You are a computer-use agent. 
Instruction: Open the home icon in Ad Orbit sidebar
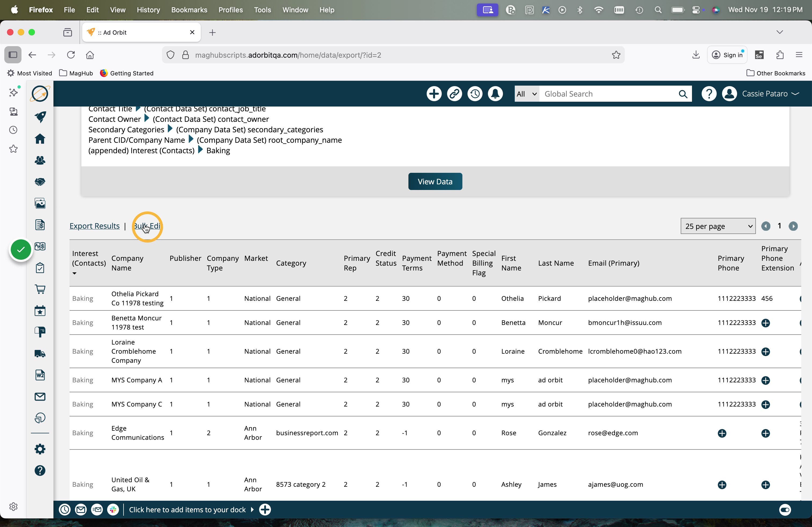coord(40,139)
